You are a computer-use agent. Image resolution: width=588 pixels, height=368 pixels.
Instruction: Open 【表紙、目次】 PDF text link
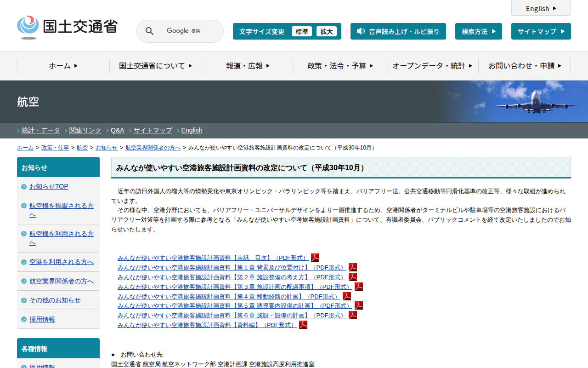(213, 258)
